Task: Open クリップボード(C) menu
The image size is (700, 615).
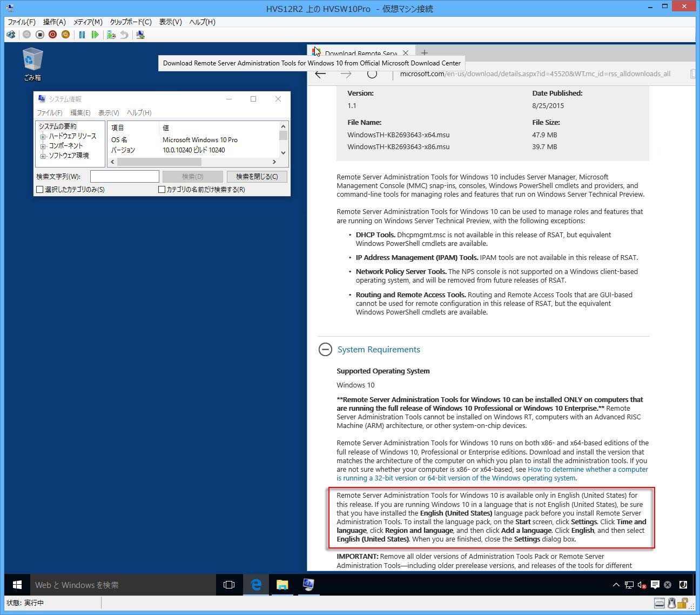Action: click(x=131, y=22)
